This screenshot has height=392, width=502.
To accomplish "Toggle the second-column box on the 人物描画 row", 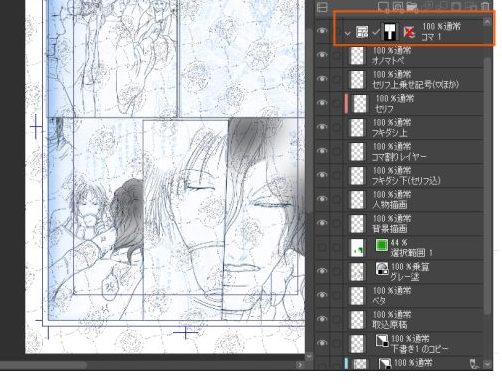I will (337, 199).
